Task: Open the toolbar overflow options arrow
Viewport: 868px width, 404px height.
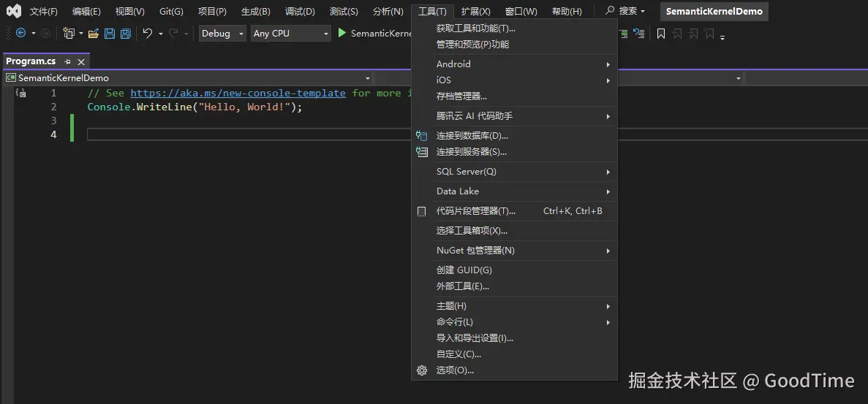Action: (723, 37)
